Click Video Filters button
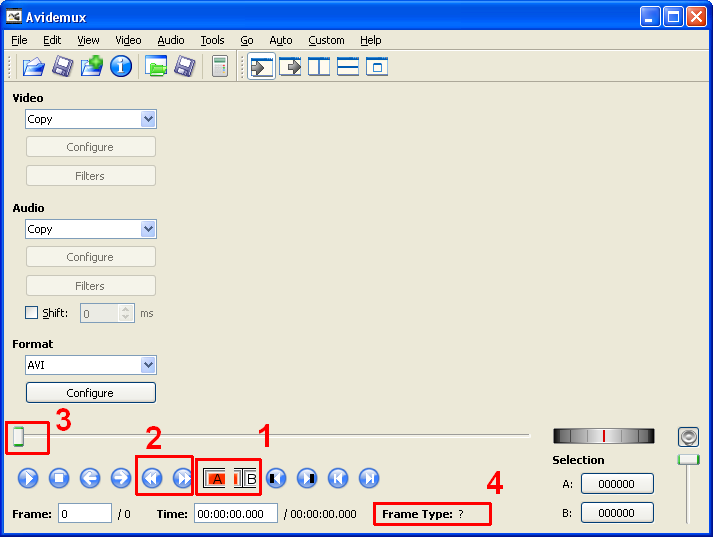This screenshot has width=713, height=537. pos(91,176)
